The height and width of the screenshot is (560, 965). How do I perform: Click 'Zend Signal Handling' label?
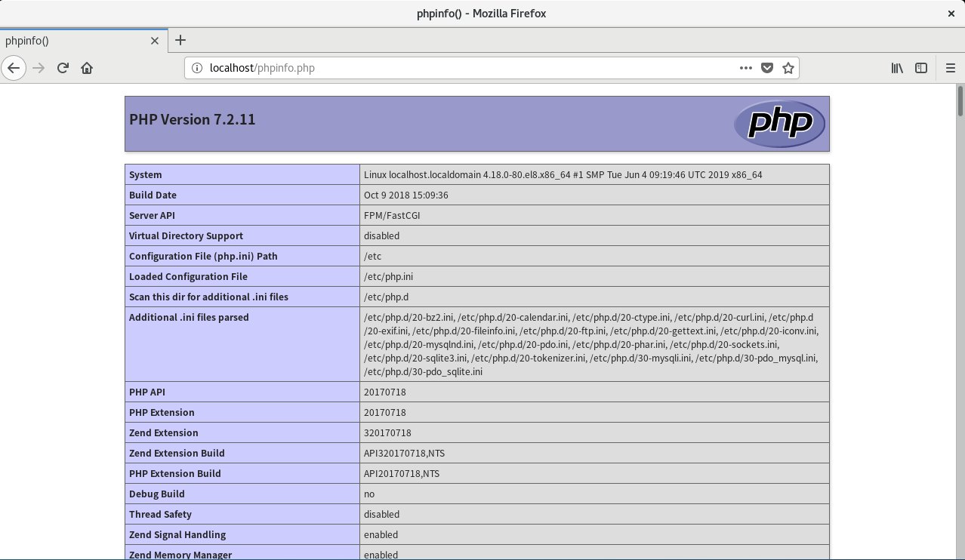point(177,534)
